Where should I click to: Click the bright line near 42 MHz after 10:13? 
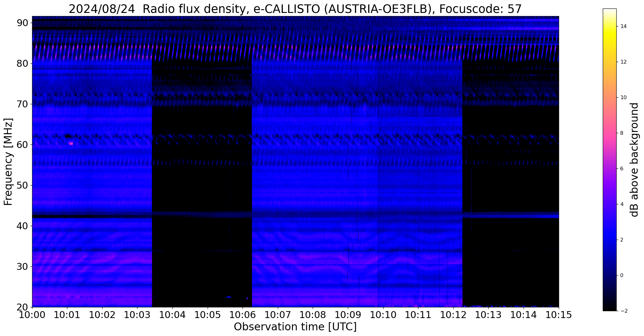pyautogui.click(x=511, y=216)
